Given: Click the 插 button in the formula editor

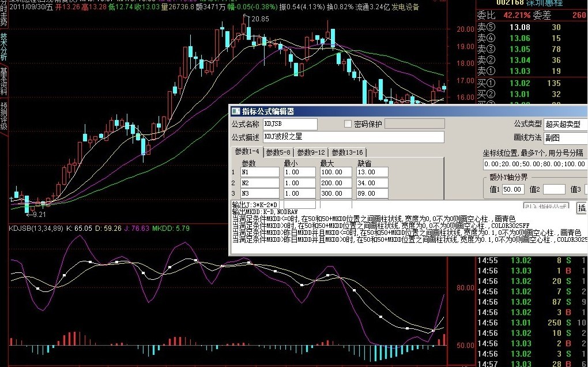Looking at the screenshot, I should [582, 208].
